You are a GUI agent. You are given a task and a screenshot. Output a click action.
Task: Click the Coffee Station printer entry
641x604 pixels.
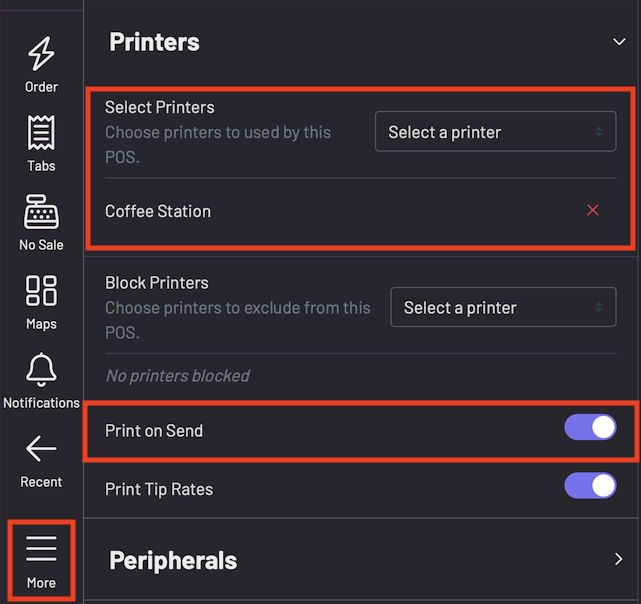pyautogui.click(x=158, y=211)
